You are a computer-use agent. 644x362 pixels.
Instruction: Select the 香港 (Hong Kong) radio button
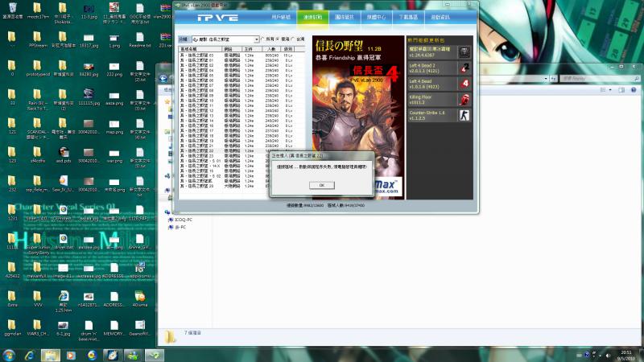tap(279, 39)
